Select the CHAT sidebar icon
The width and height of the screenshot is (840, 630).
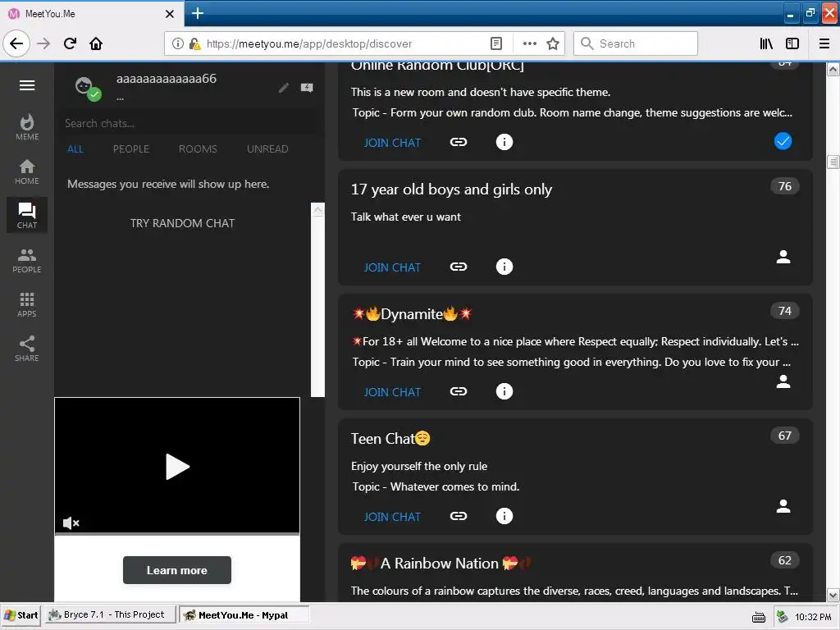[x=27, y=216]
